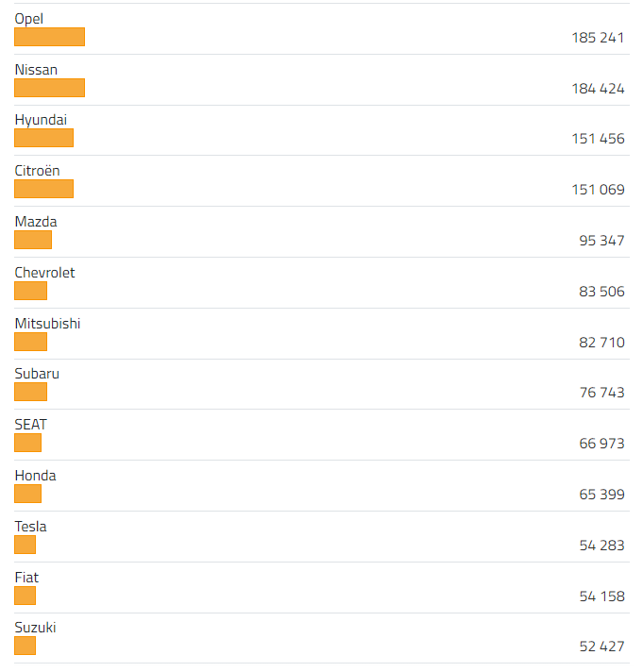Click the Nissan brand label
The image size is (643, 672).
point(36,70)
